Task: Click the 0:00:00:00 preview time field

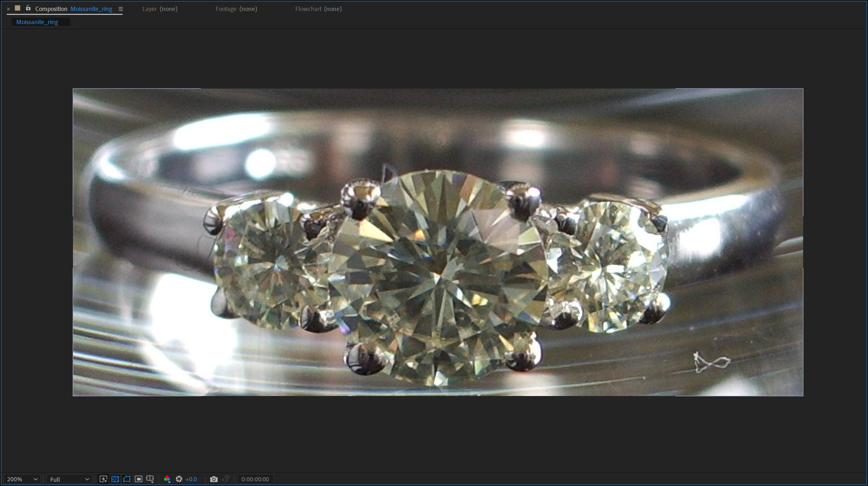Action: [x=255, y=479]
